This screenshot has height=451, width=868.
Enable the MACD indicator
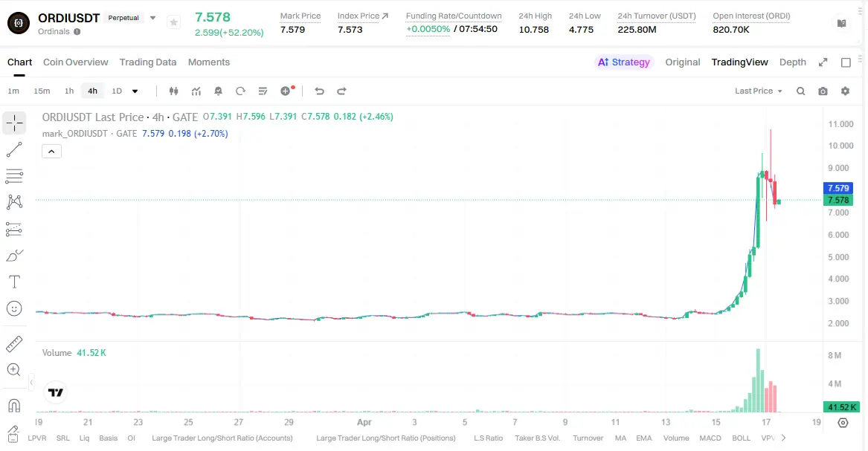click(710, 438)
